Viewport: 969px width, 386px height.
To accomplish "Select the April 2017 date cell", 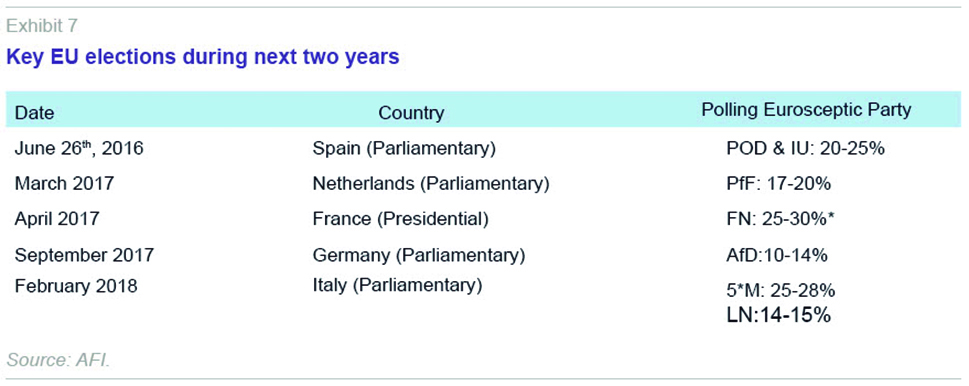I will 57,219.
